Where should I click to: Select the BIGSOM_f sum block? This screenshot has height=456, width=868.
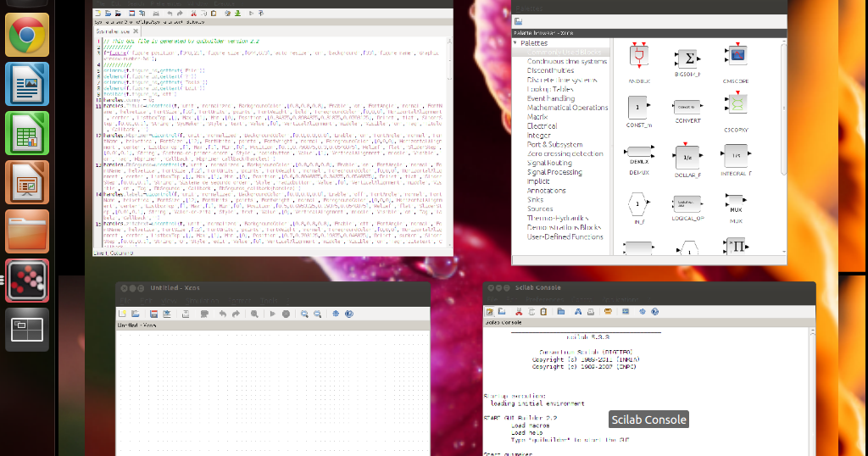coord(687,58)
